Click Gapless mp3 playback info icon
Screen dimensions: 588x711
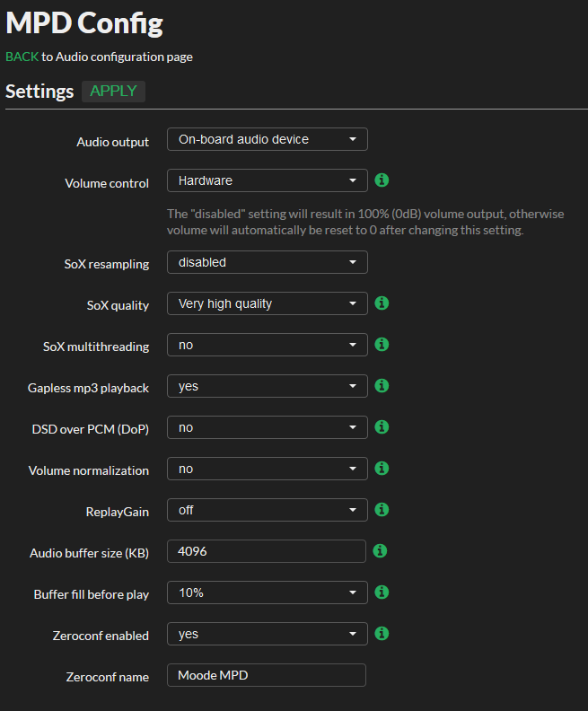click(382, 385)
